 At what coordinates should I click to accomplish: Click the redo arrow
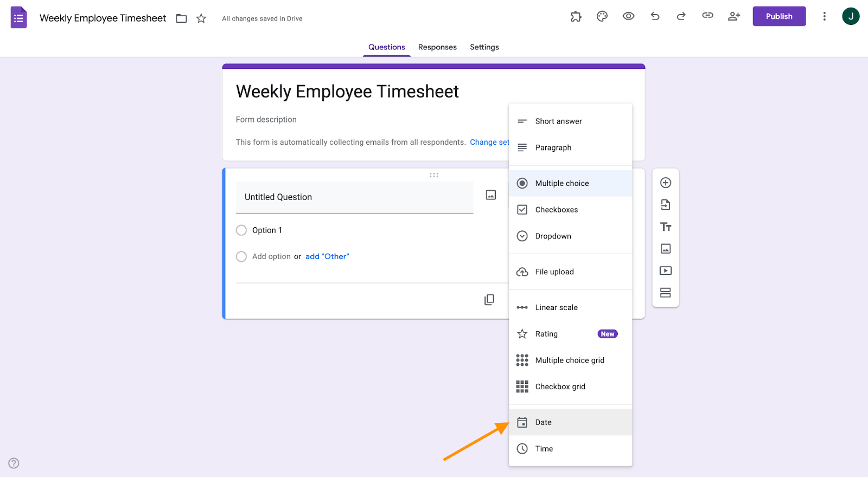[681, 16]
